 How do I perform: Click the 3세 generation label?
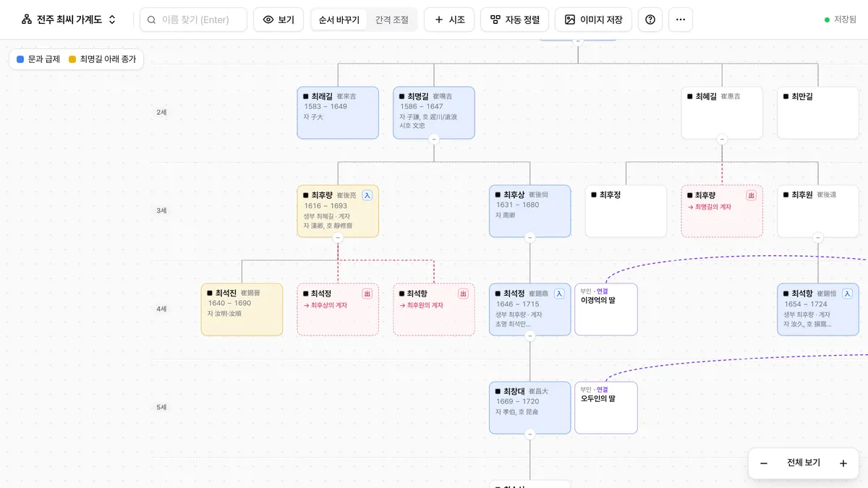[161, 211]
